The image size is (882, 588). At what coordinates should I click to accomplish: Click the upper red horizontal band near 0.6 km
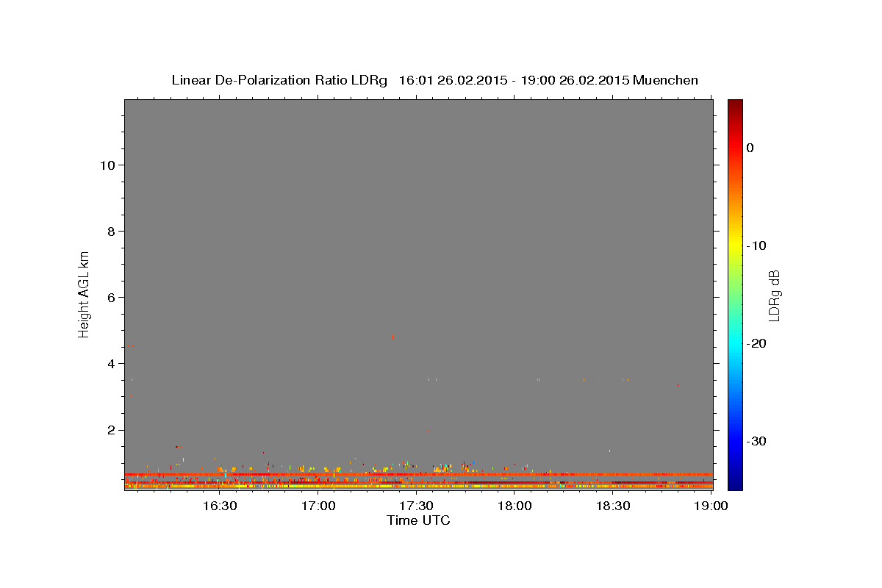pyautogui.click(x=419, y=474)
